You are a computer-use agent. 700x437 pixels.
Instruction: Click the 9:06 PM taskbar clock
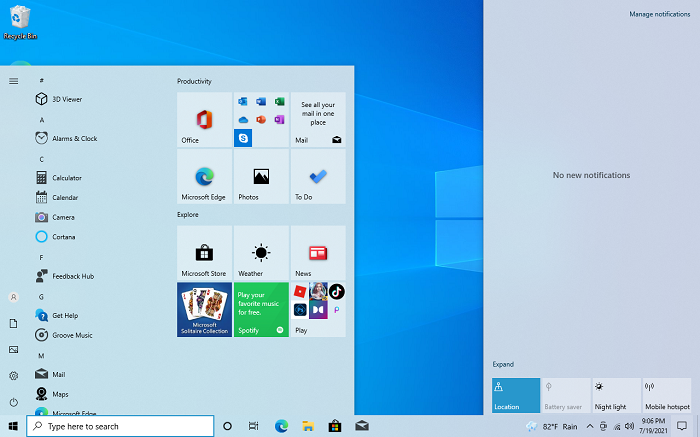(653, 426)
